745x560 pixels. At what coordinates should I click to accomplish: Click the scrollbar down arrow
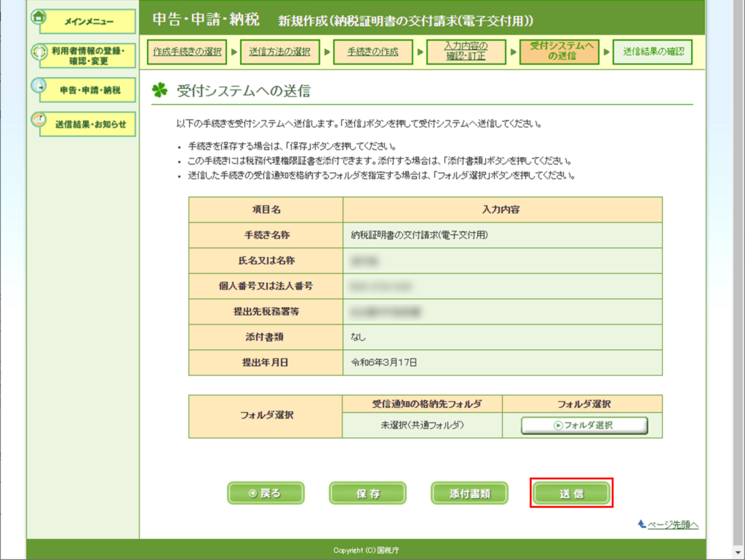tap(736, 551)
